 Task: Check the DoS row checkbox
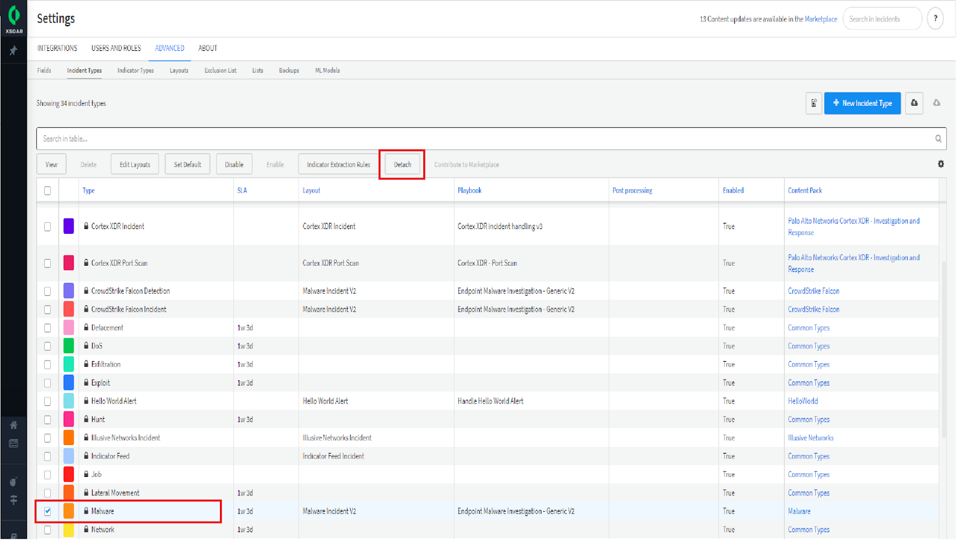point(47,347)
